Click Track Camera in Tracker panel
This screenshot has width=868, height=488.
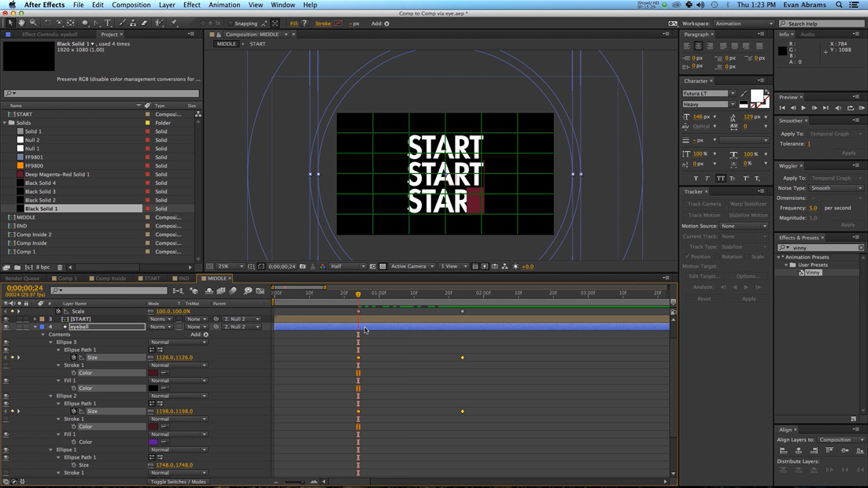pyautogui.click(x=704, y=205)
